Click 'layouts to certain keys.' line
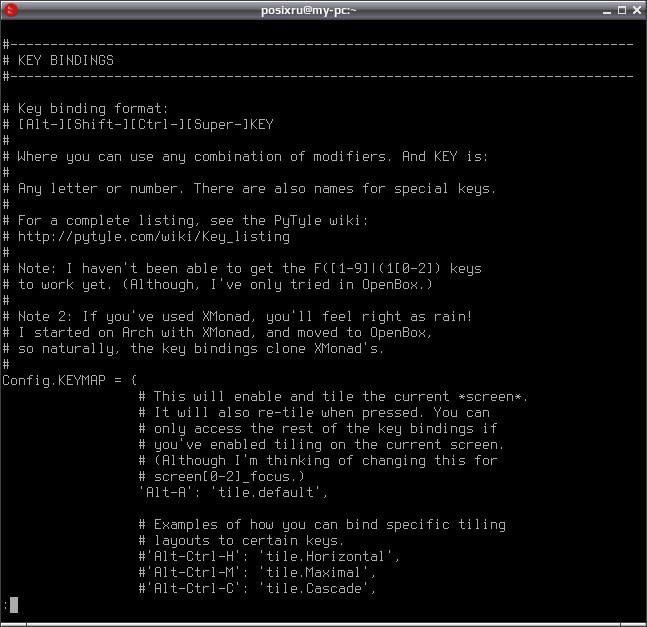Viewport: 647px width, 627px height. click(241, 541)
